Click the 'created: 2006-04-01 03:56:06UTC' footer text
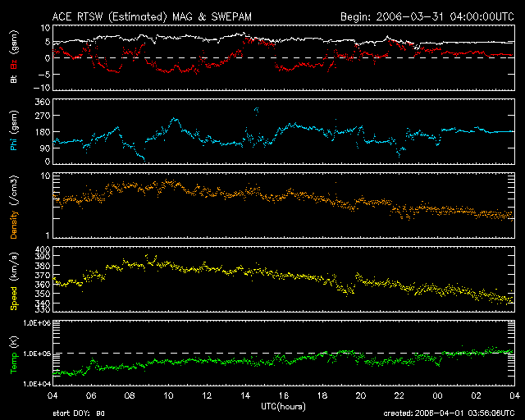Screen dimensions: 525x420 click(449, 413)
